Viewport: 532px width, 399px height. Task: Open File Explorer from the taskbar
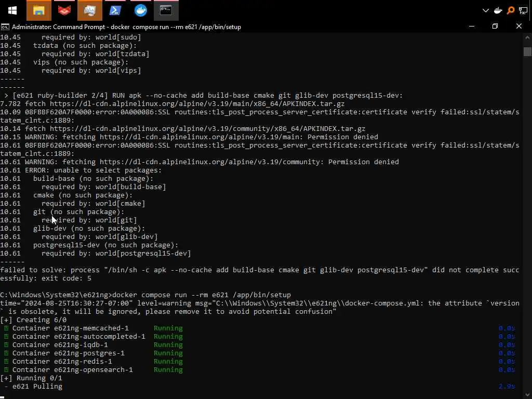coord(39,10)
